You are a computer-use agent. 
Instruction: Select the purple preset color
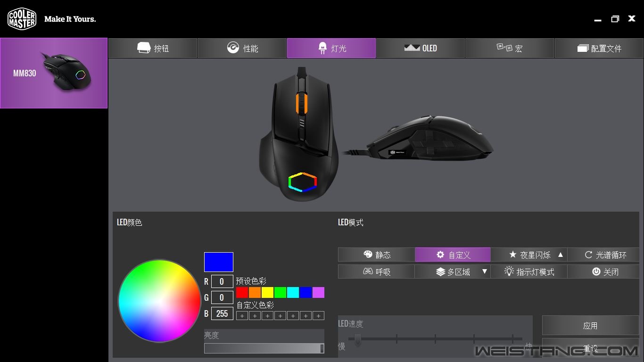click(x=318, y=292)
